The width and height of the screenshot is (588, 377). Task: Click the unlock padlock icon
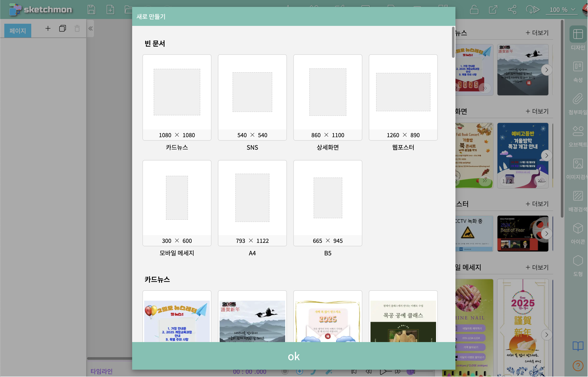coord(474,10)
